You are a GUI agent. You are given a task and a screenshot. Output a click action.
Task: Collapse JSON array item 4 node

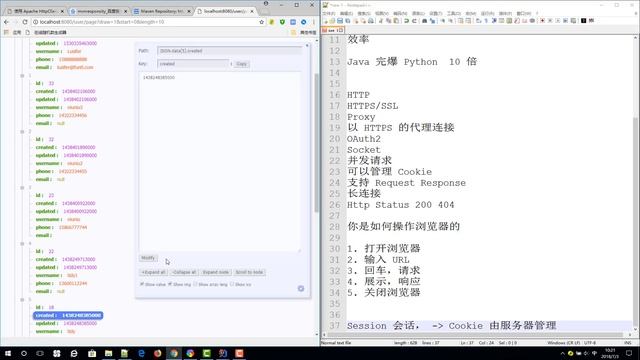(22, 243)
